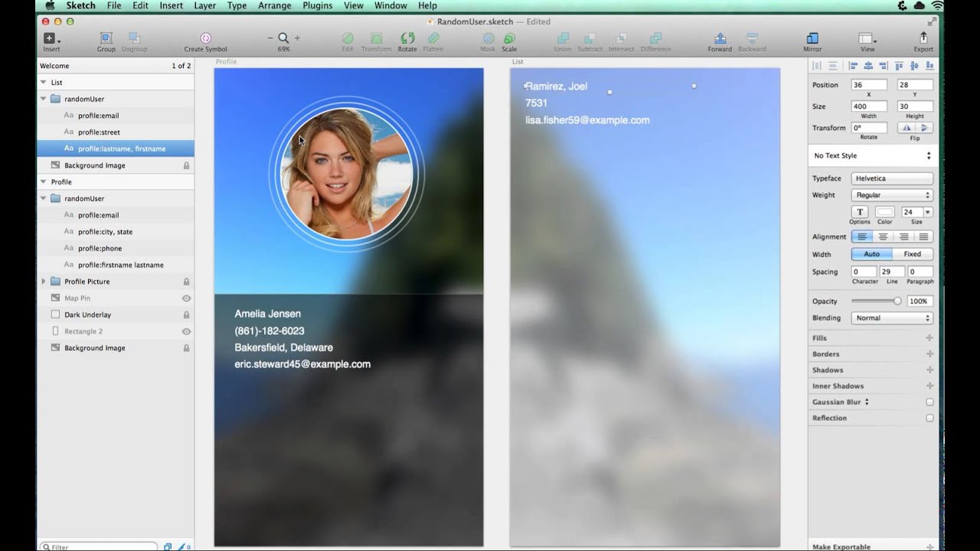Screen dimensions: 980x551
Task: Click the align horizontal centers icon
Action: [867, 66]
